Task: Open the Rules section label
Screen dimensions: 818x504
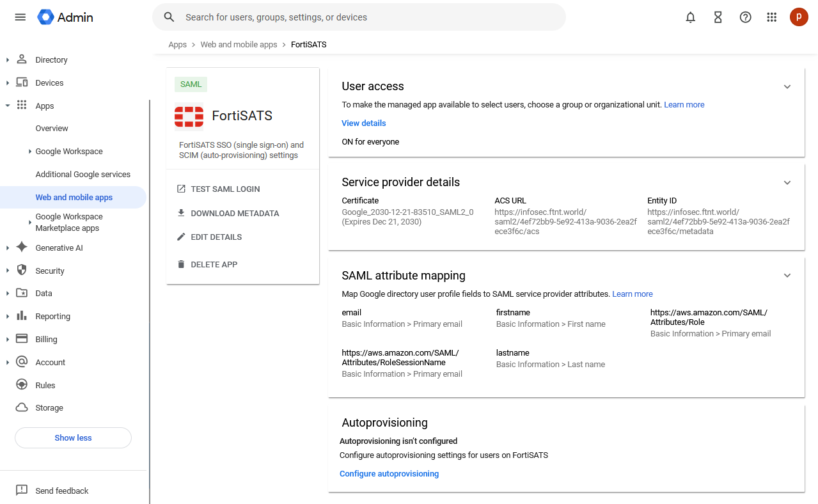Action: pos(45,386)
